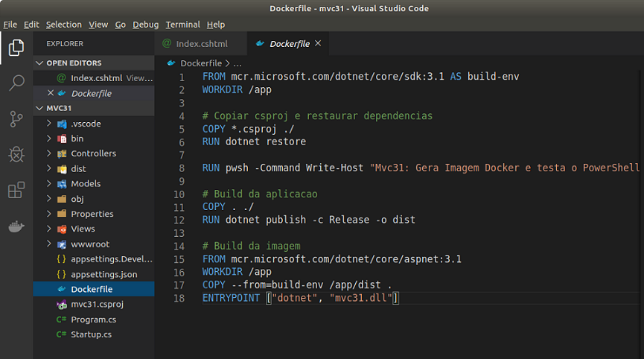Expand the wwwroot folder chevron
This screenshot has width=644, height=359.
49,244
